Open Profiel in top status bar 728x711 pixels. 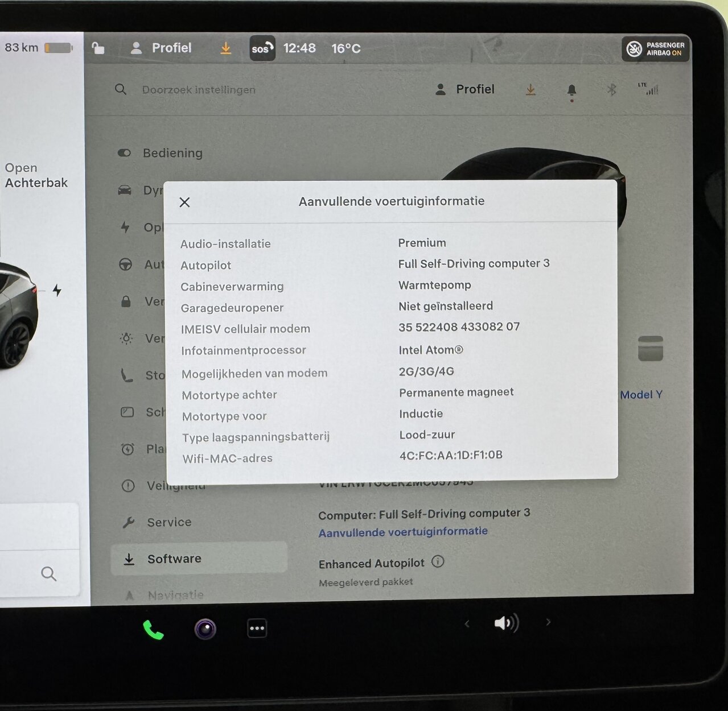[161, 48]
